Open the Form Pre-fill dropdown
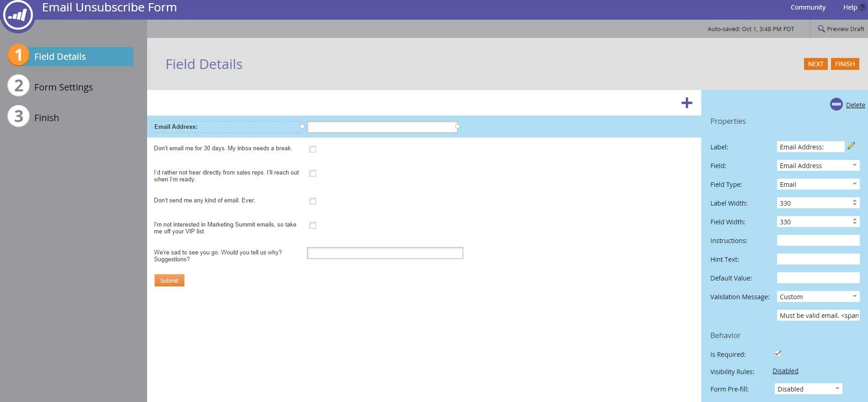868x402 pixels. (x=808, y=389)
